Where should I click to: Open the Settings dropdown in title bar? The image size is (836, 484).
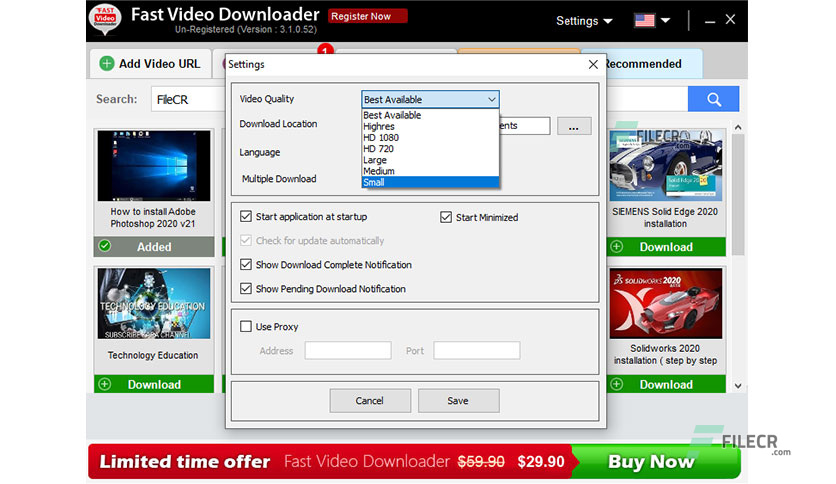click(584, 21)
